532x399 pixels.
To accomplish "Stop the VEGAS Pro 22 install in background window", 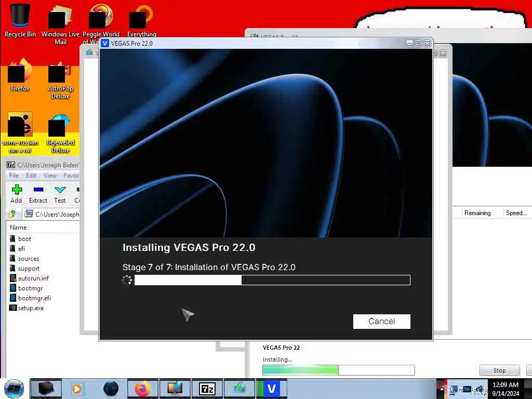I will click(x=499, y=370).
